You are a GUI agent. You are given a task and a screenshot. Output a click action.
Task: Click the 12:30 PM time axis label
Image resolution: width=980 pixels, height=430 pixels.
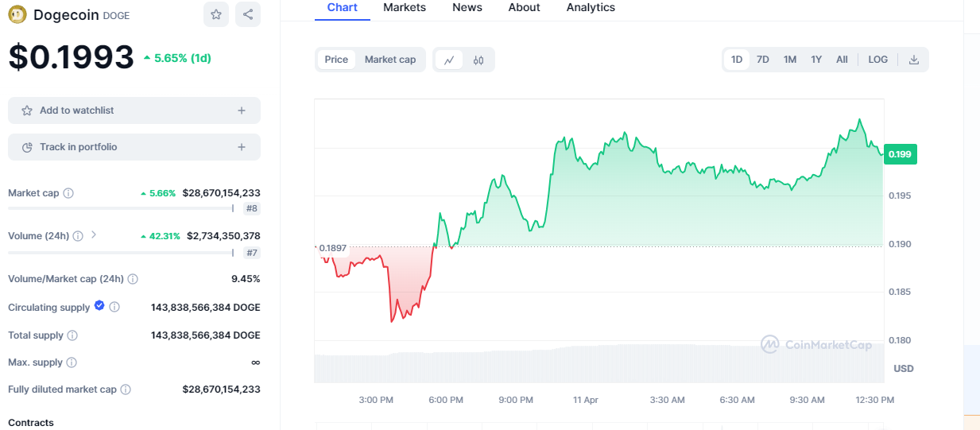click(874, 400)
